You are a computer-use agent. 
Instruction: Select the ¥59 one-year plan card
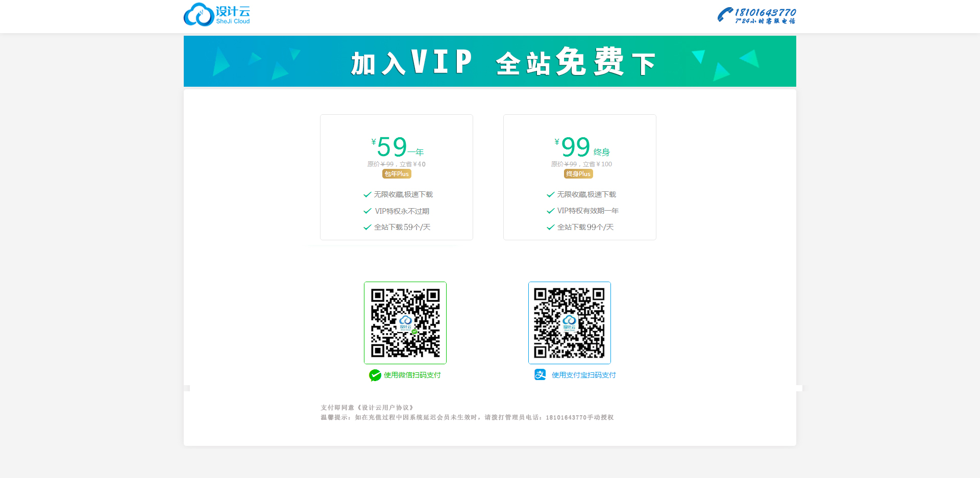click(x=397, y=177)
